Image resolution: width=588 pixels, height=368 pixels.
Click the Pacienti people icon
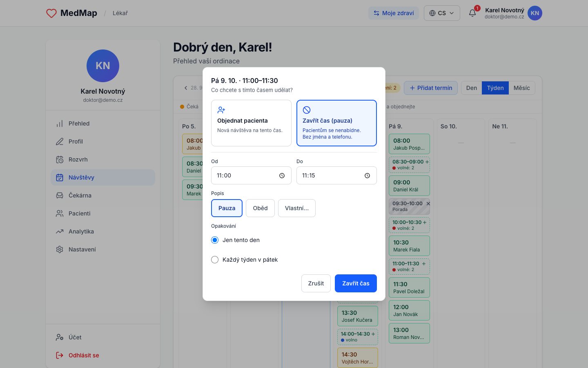[60, 213]
